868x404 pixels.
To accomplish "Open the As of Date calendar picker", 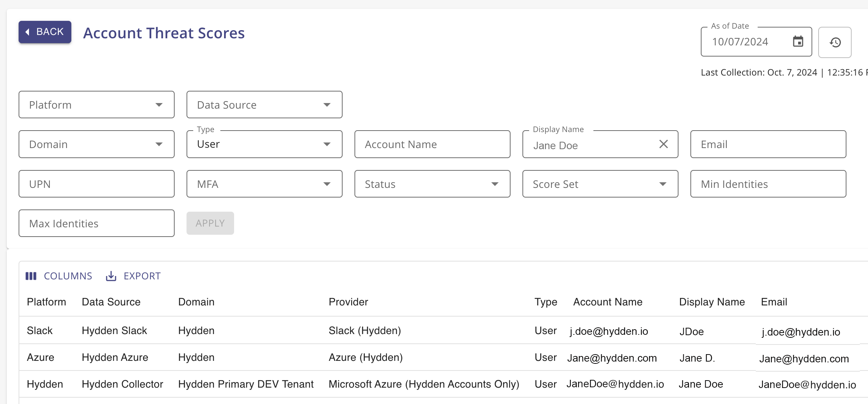I will (x=798, y=41).
